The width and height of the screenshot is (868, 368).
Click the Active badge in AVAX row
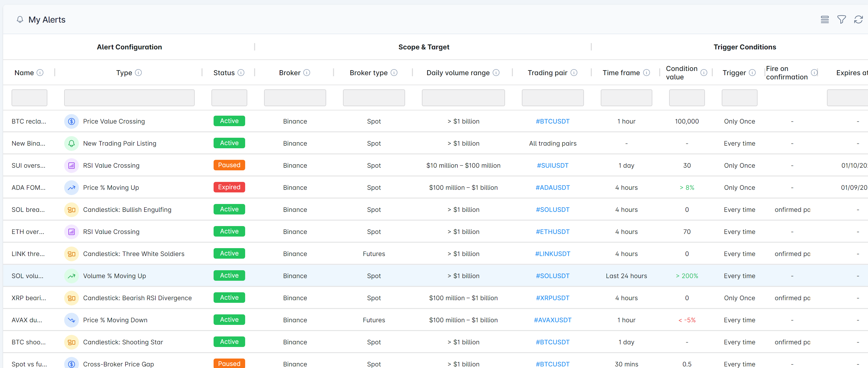tap(229, 320)
